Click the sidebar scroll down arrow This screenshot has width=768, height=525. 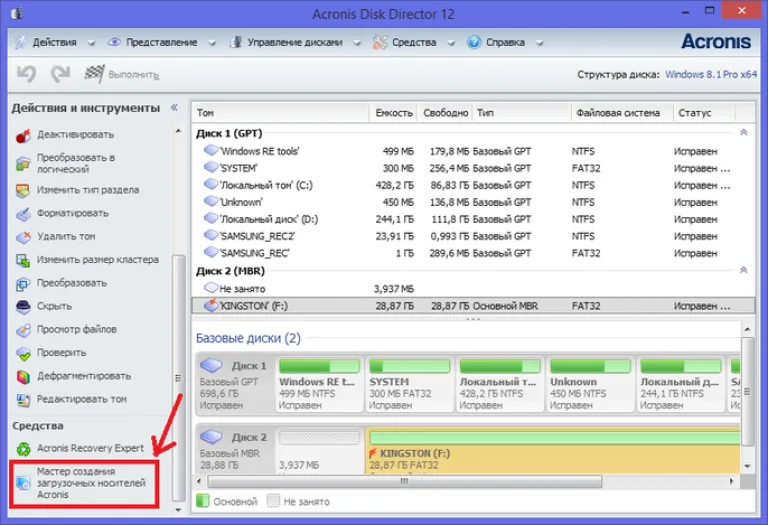point(178,510)
